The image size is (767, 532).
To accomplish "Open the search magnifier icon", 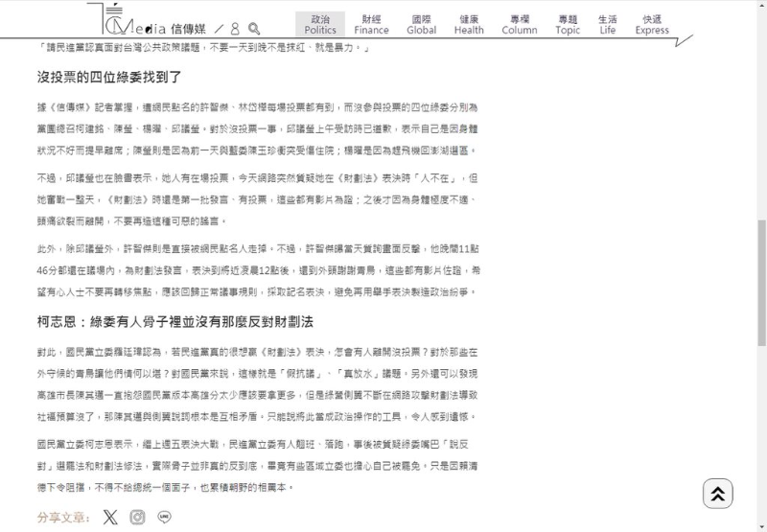I will [254, 30].
